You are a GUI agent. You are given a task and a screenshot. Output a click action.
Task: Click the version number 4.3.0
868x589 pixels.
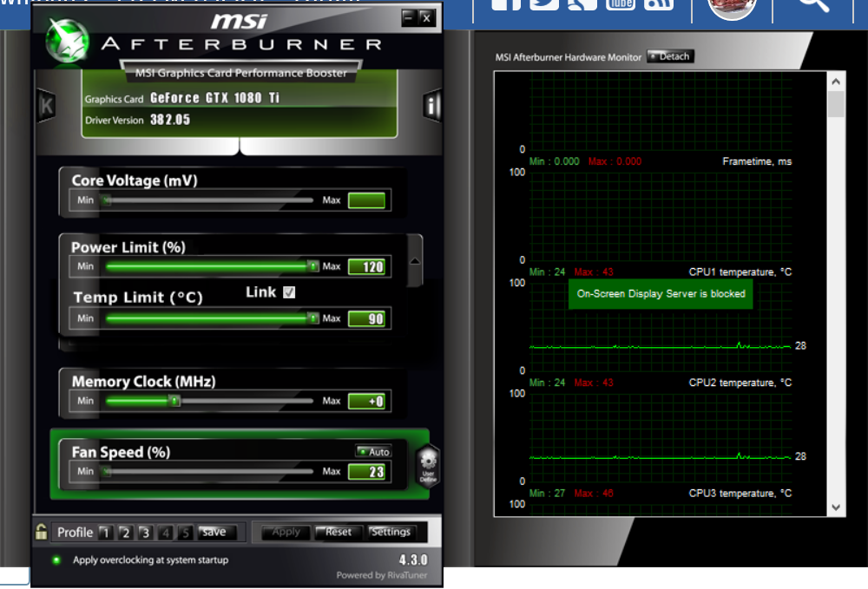coord(413,560)
